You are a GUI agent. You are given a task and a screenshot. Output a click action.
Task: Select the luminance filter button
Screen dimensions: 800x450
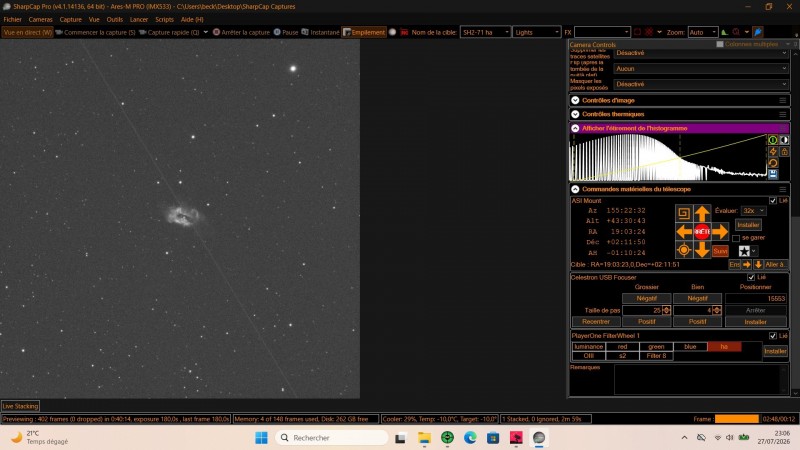[588, 346]
